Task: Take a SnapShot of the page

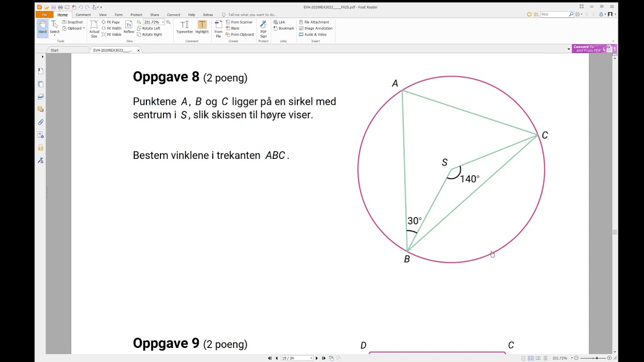Action: pyautogui.click(x=73, y=22)
